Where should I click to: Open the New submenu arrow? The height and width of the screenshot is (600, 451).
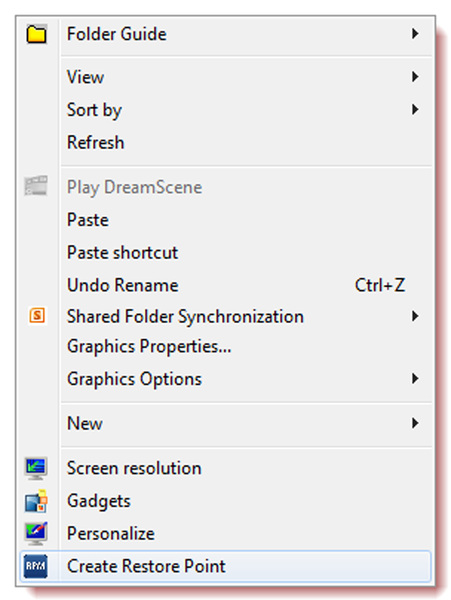(x=415, y=423)
